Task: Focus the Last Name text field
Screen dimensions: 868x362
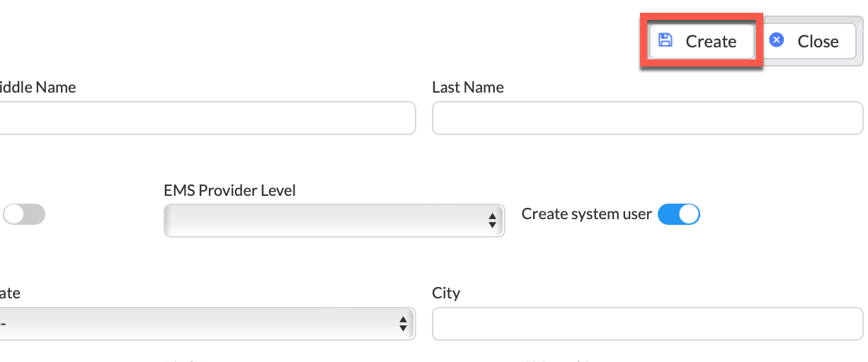Action: (647, 118)
